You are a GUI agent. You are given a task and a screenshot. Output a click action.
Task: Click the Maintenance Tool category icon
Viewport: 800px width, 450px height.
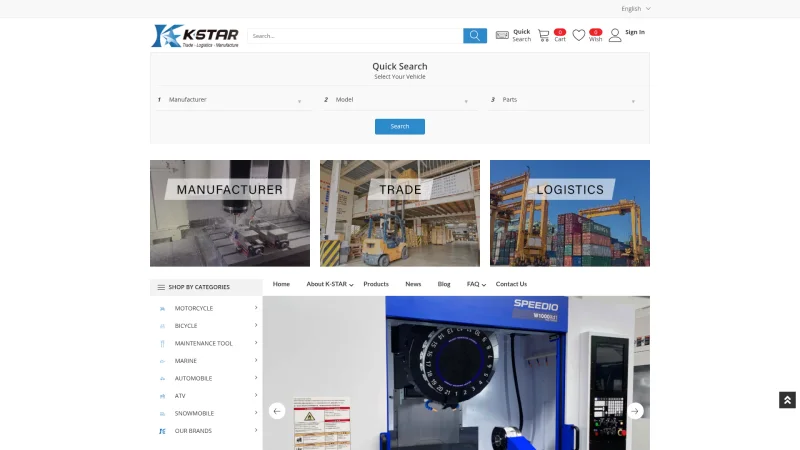click(x=162, y=343)
